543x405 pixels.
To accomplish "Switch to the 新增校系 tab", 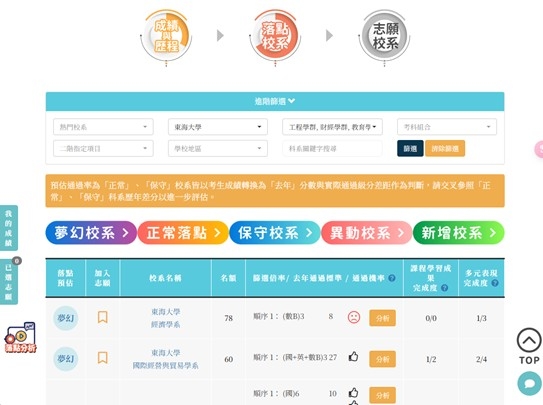I will tap(459, 233).
